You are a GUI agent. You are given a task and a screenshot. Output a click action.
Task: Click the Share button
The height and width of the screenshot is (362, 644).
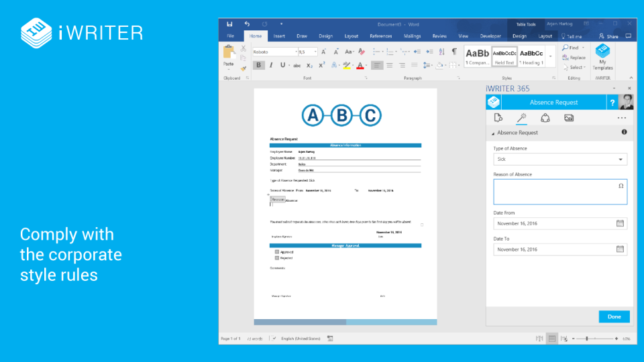point(608,36)
